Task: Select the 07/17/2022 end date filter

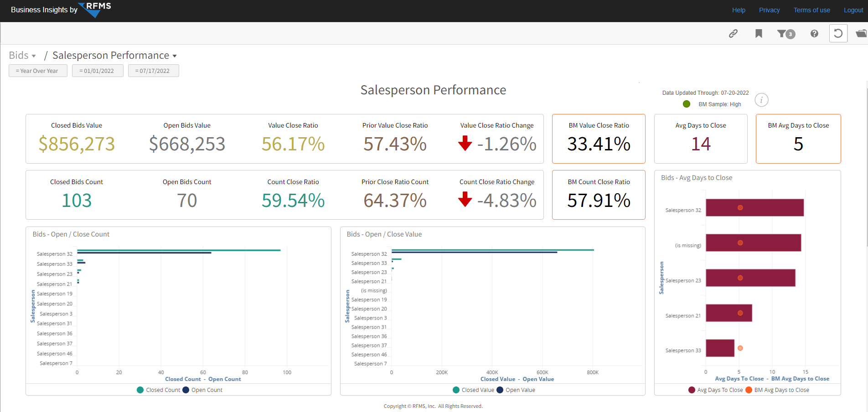Action: pos(153,71)
